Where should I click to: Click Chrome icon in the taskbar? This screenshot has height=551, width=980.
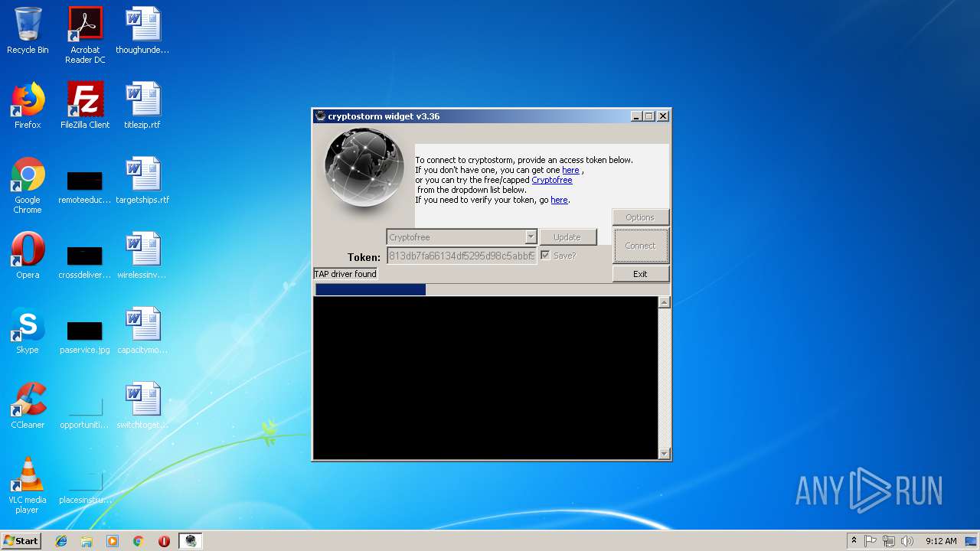[139, 541]
